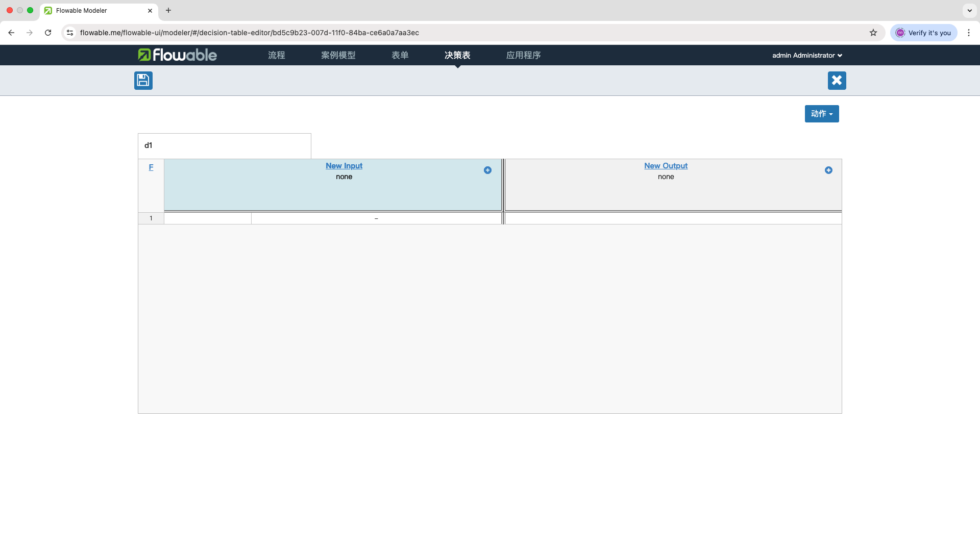Add new input column with the plus icon
This screenshot has width=980, height=551.
[x=487, y=170]
